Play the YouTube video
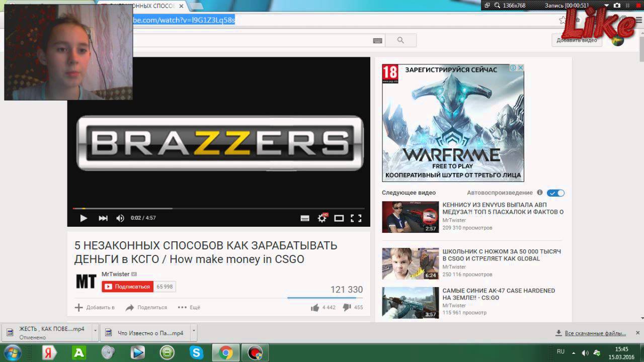This screenshot has height=362, width=644. (84, 218)
